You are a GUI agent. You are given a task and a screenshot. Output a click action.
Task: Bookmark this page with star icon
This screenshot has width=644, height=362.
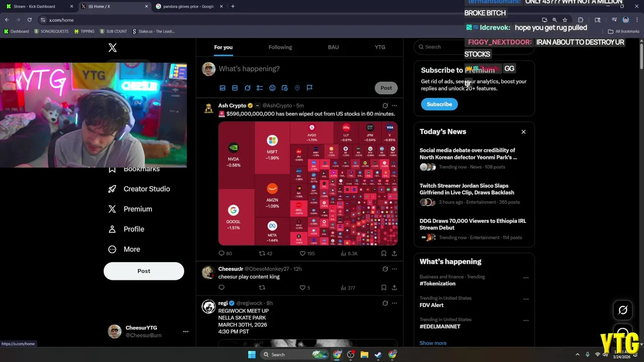pyautogui.click(x=565, y=20)
